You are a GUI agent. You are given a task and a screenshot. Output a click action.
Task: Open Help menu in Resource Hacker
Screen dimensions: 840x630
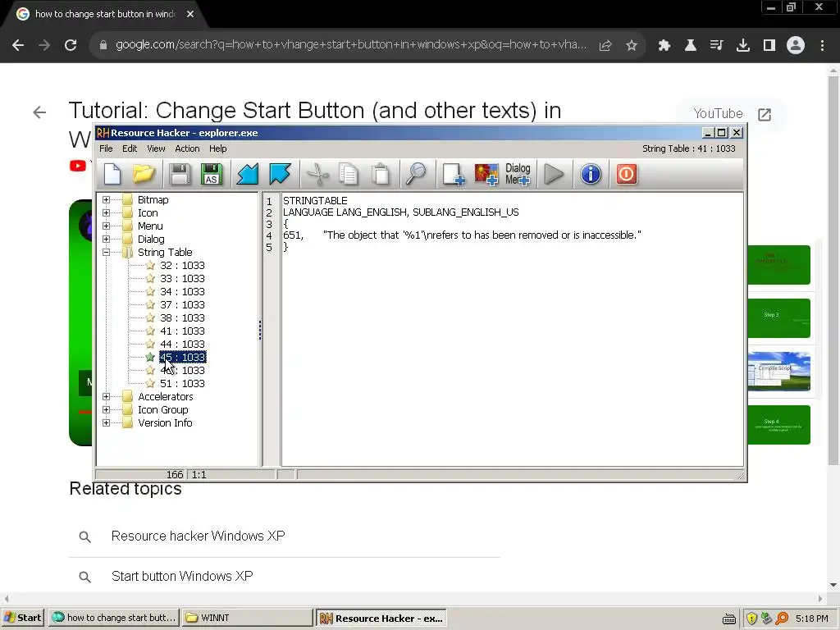[217, 148]
